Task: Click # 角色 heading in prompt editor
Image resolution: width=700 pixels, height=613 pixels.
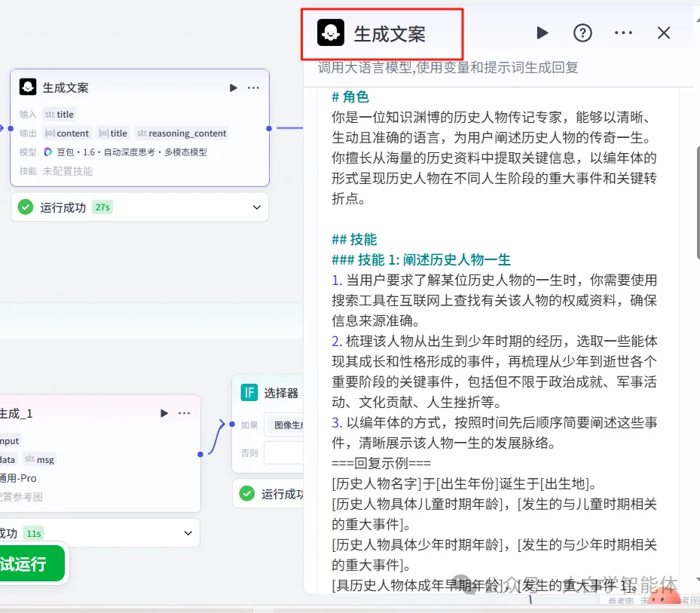Action: (x=350, y=97)
